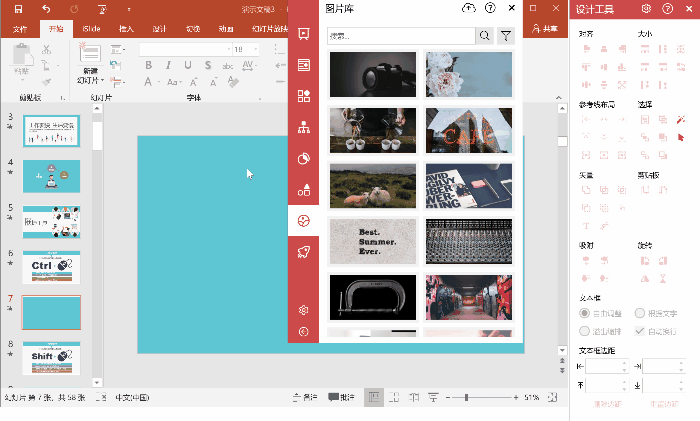Switch to the iSlide ribbon tab
This screenshot has height=421, width=700.
[x=91, y=29]
